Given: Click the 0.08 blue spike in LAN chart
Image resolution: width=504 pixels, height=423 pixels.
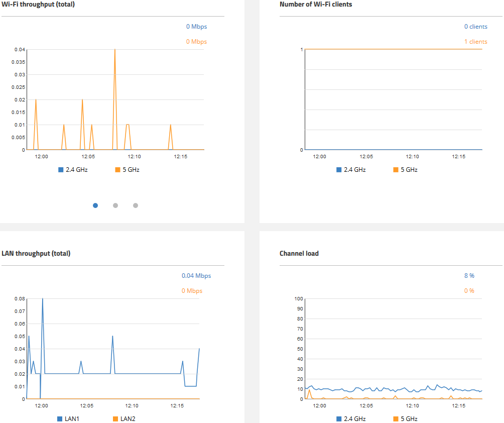Looking at the screenshot, I should tap(42, 299).
